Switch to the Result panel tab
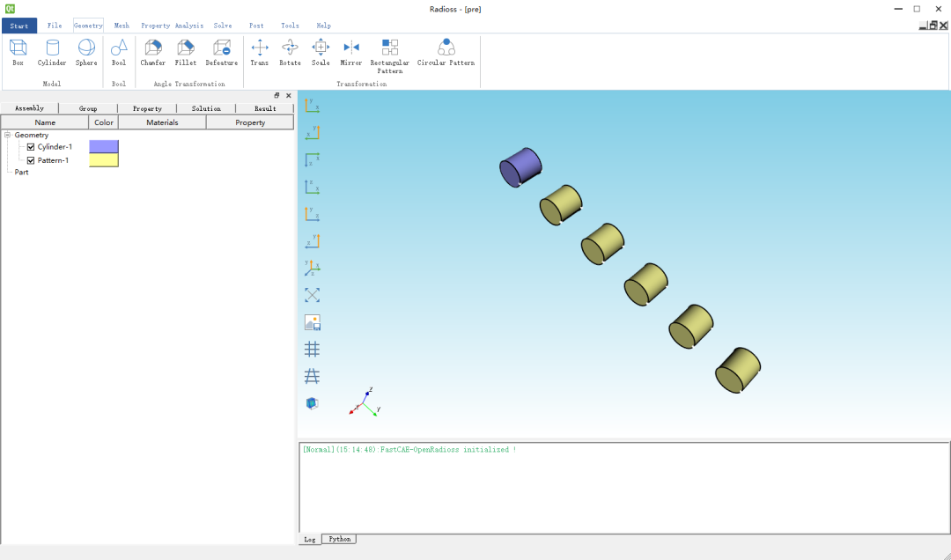 click(x=265, y=108)
